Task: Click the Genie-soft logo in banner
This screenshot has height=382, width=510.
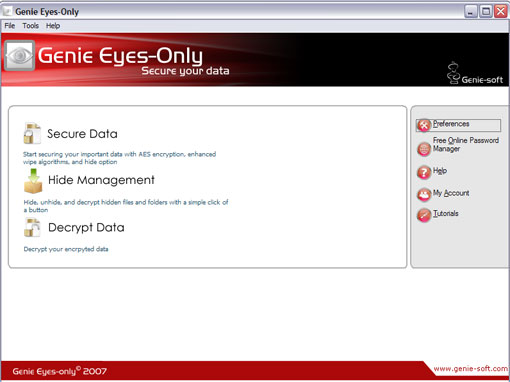Action: [475, 73]
